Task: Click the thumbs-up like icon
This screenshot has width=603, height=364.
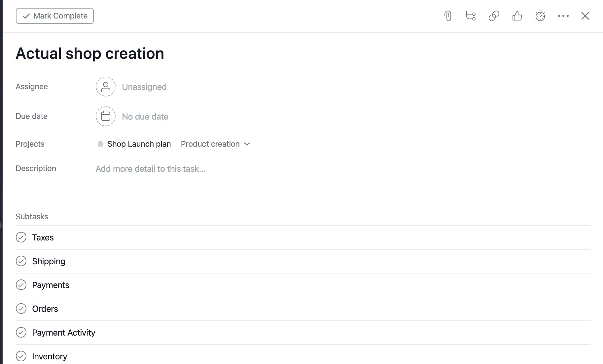Action: click(x=517, y=16)
